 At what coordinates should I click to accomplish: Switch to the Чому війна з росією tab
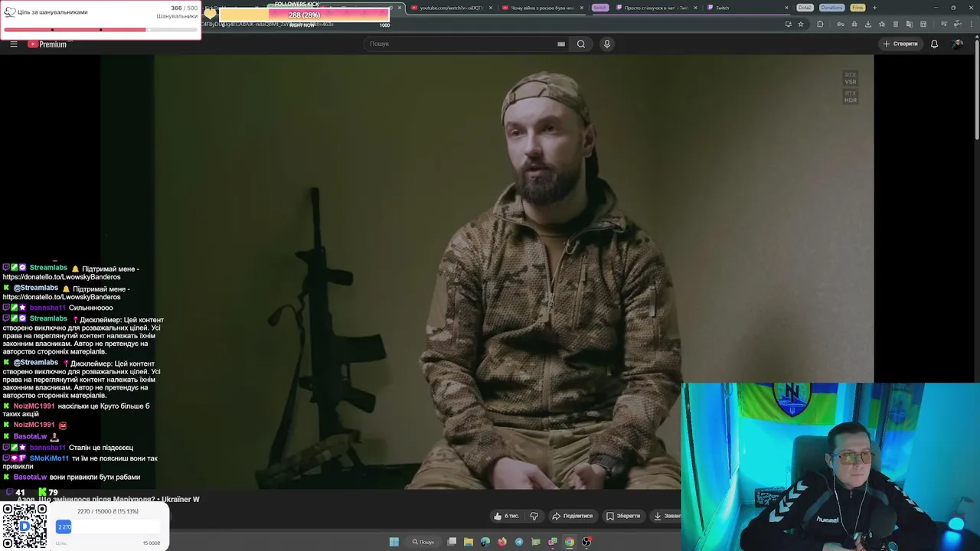(x=542, y=8)
